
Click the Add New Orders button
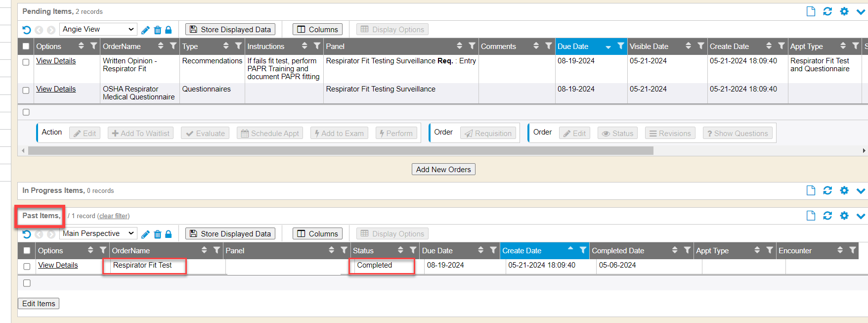443,169
